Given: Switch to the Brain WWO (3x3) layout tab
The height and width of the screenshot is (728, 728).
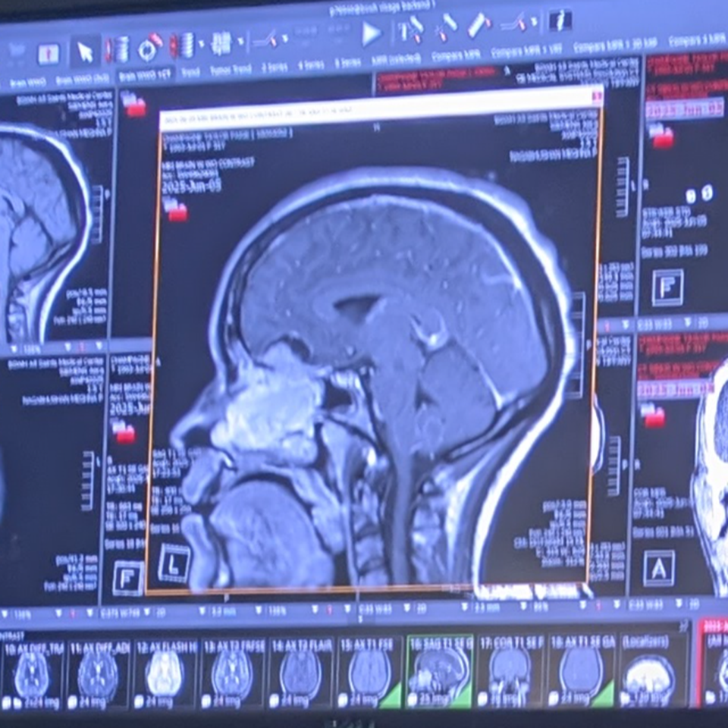Looking at the screenshot, I should [x=83, y=80].
